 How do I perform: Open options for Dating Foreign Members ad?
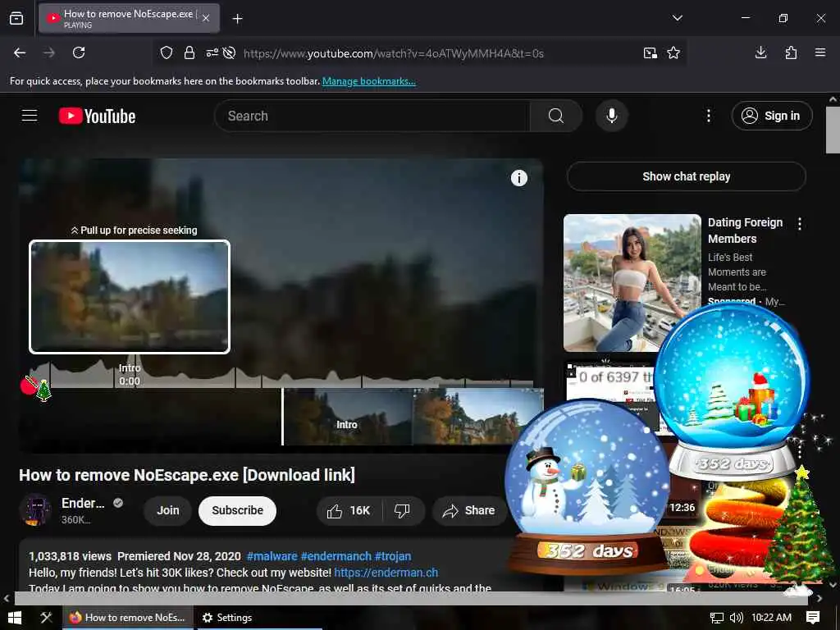[800, 224]
